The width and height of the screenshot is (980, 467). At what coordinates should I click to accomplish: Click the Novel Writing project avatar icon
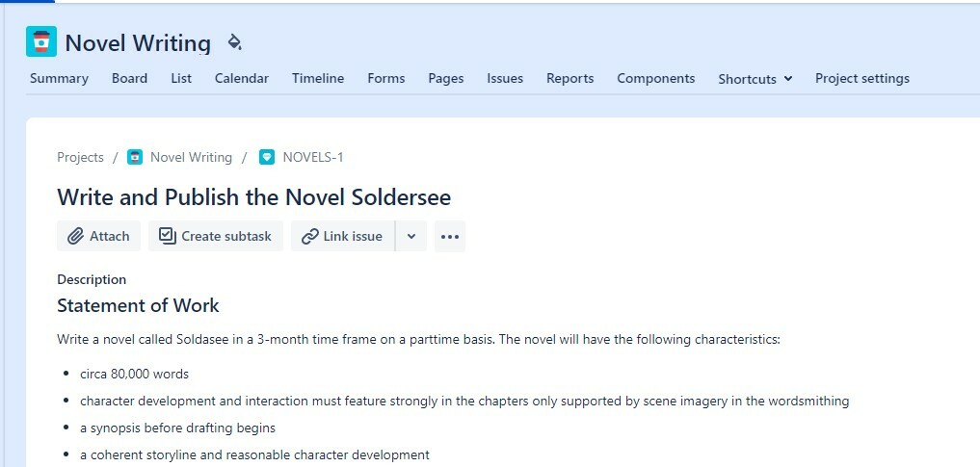pos(41,42)
